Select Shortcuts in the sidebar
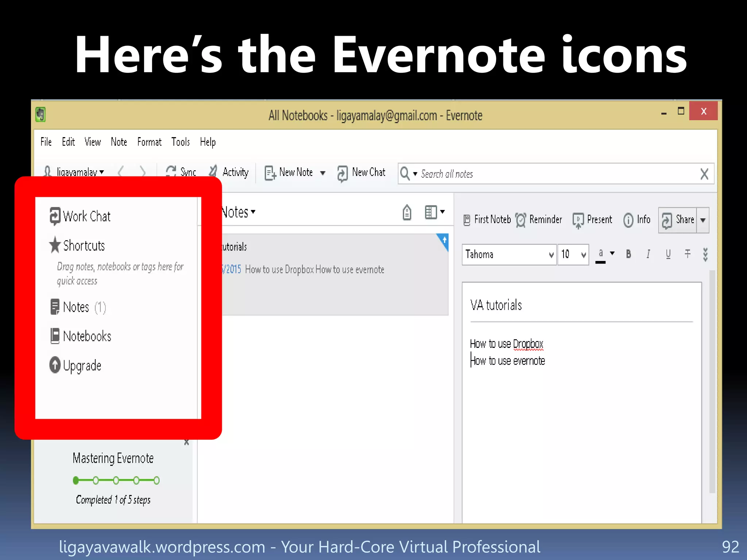 tap(77, 245)
